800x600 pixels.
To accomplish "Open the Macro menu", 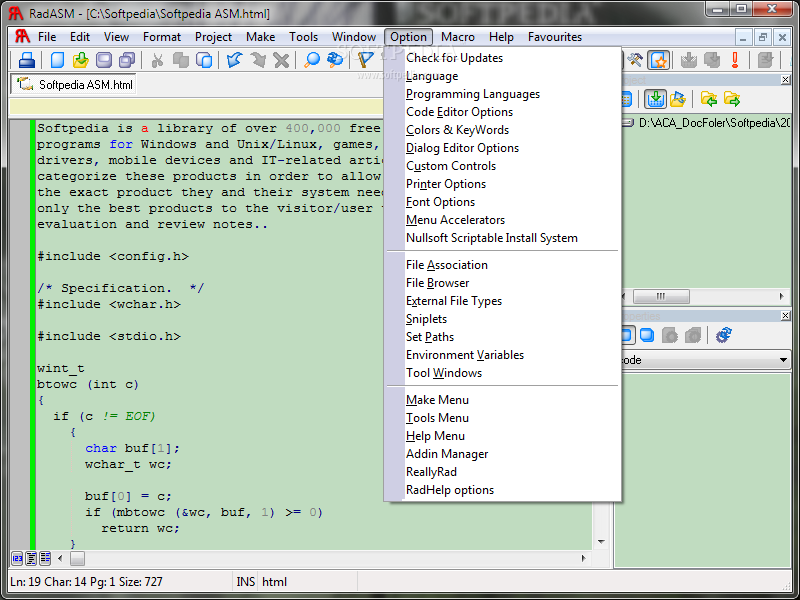I will point(458,37).
